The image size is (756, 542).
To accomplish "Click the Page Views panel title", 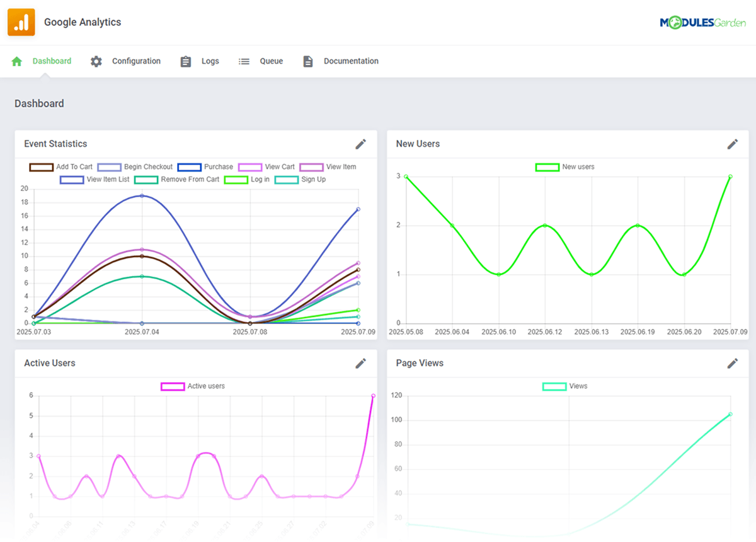I will tap(420, 363).
